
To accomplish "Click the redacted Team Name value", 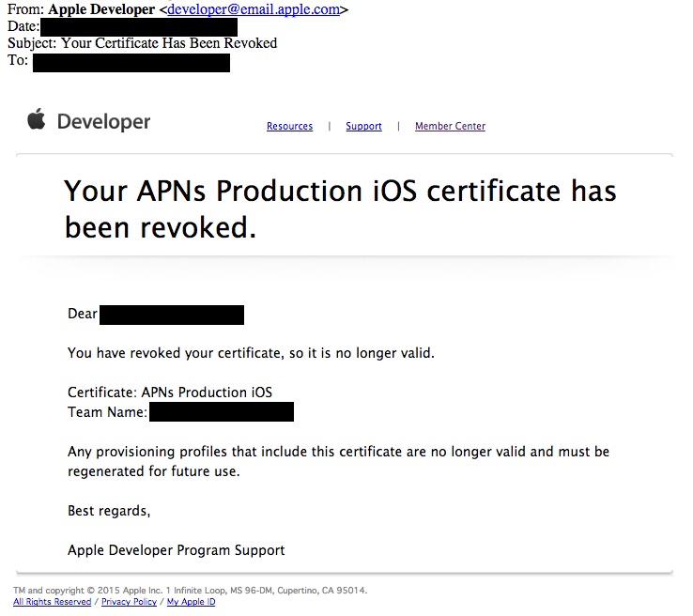I will click(221, 412).
